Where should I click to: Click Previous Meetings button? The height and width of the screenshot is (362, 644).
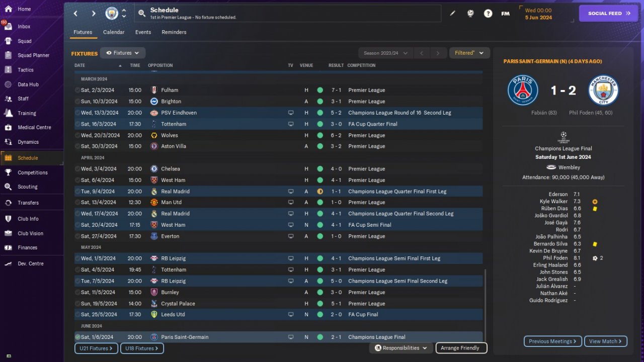pos(553,341)
